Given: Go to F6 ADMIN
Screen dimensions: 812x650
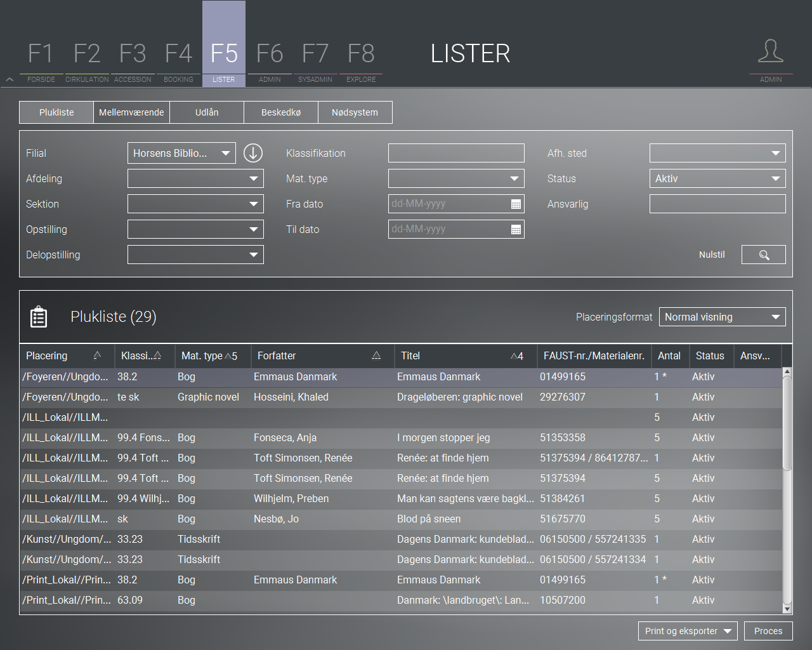Looking at the screenshot, I should [x=270, y=62].
